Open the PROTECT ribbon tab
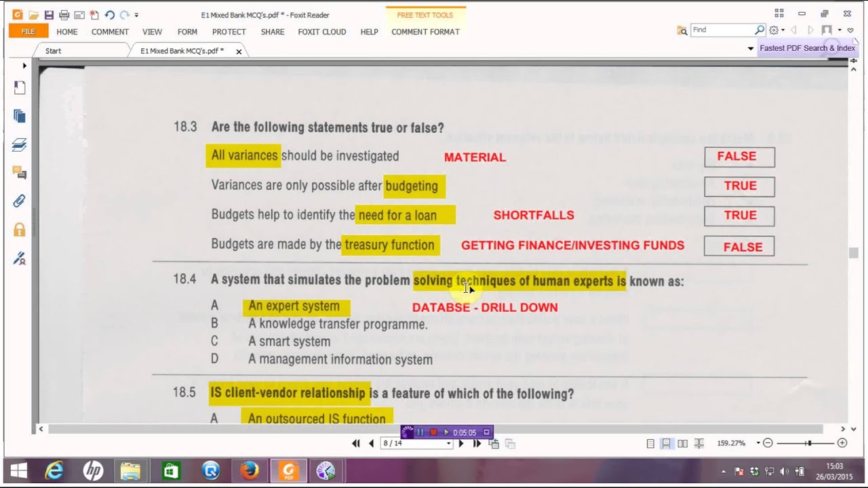Screen dimensions: 868x488 [229, 32]
